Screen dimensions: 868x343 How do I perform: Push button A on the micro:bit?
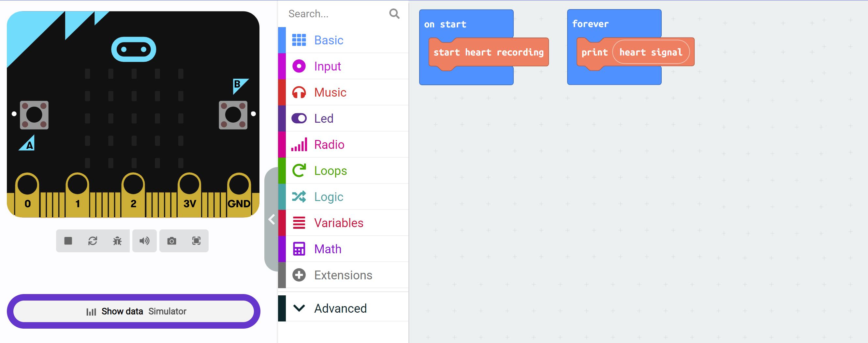pos(34,115)
